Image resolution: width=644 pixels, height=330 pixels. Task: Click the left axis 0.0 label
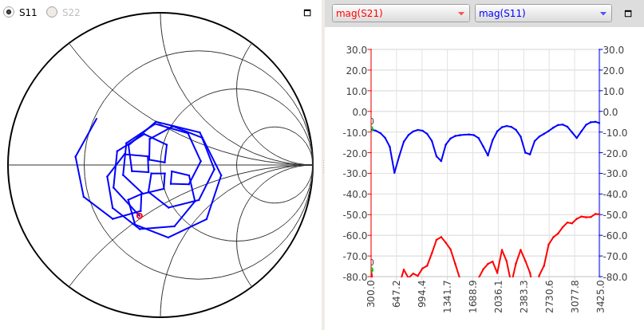click(359, 112)
